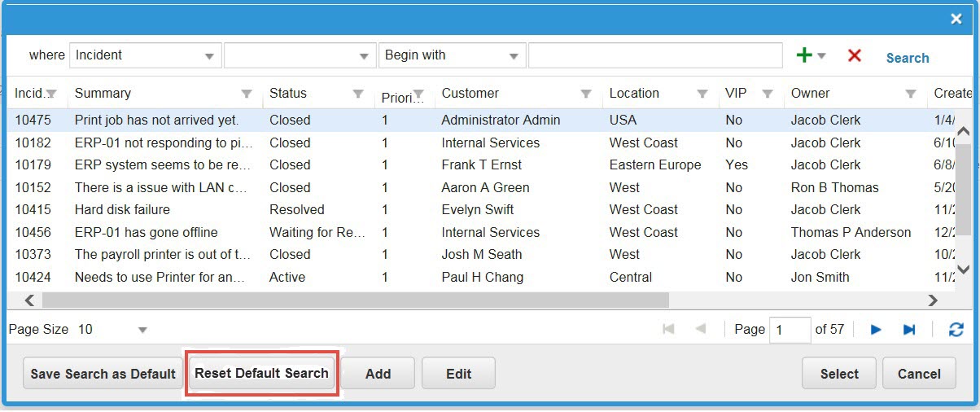This screenshot has width=980, height=412.
Task: Click the refresh grid icon
Action: pyautogui.click(x=956, y=330)
